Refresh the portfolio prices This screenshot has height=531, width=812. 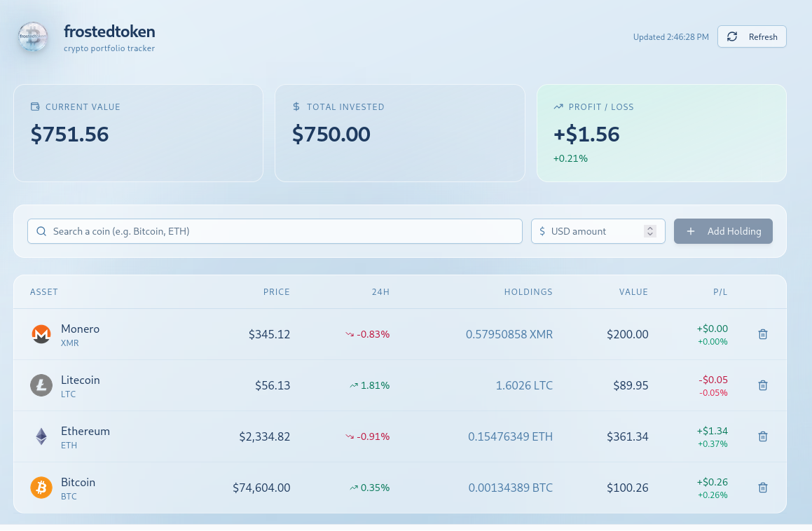tap(752, 37)
